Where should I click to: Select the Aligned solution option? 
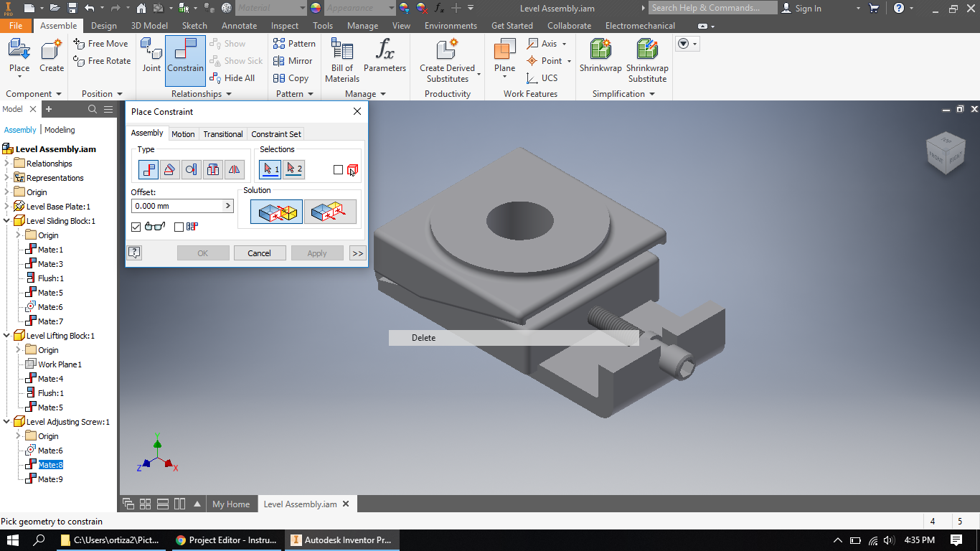330,211
